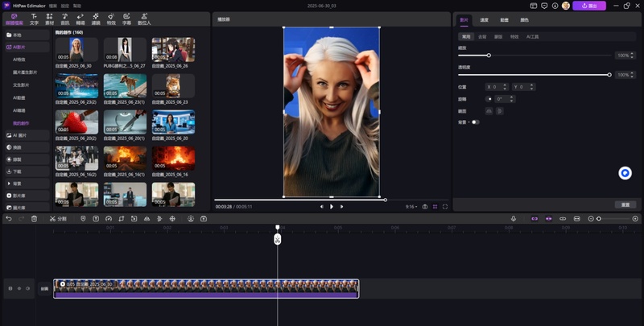Click the video clip on the timeline

pyautogui.click(x=206, y=289)
